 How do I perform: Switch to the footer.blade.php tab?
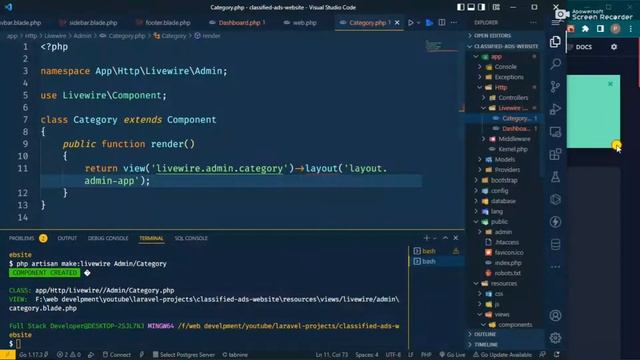coord(168,23)
